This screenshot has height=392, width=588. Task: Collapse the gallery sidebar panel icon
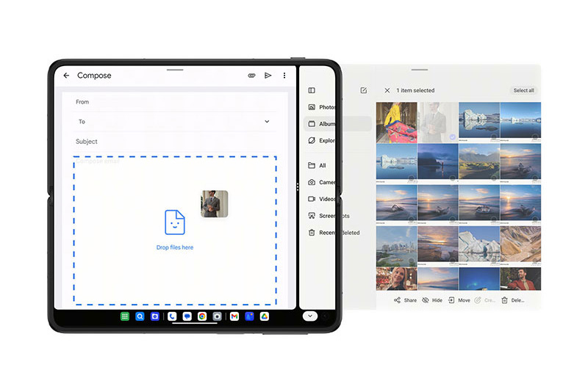pyautogui.click(x=312, y=90)
